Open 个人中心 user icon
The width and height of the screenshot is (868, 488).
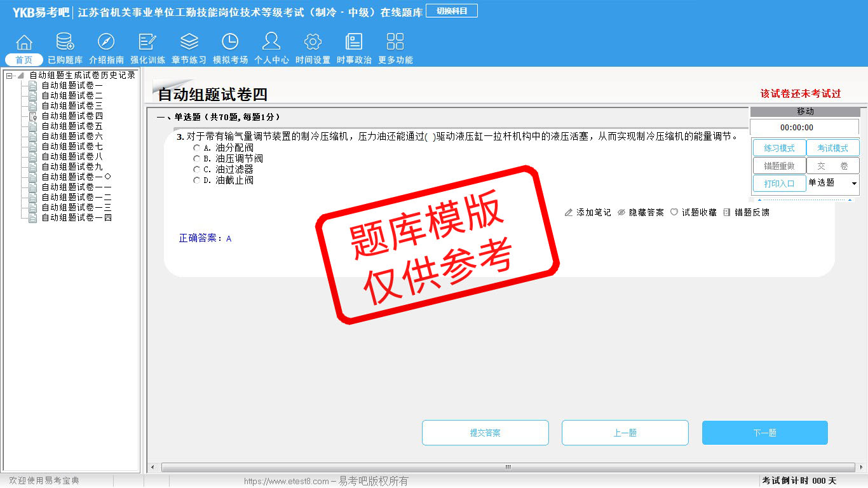pyautogui.click(x=271, y=42)
